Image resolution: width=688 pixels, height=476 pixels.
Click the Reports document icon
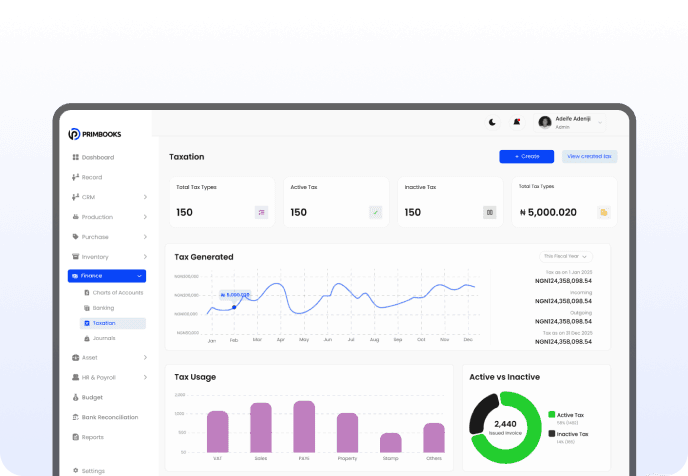point(75,437)
